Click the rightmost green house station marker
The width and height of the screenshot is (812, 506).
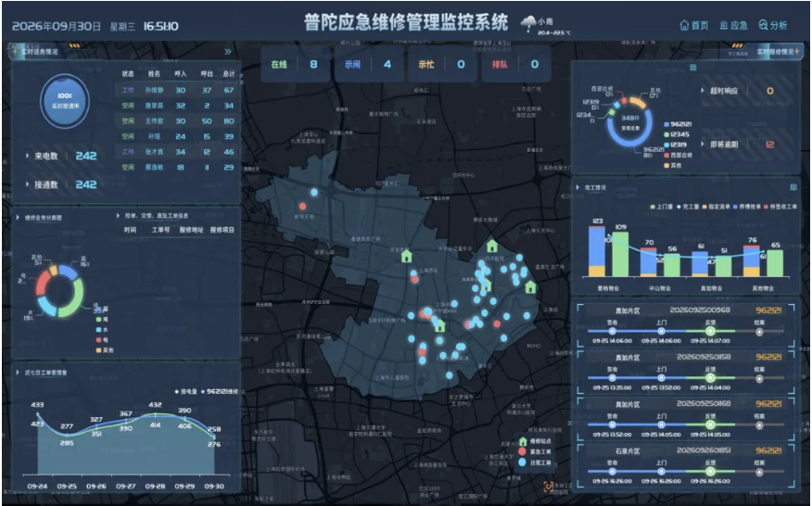coord(530,287)
